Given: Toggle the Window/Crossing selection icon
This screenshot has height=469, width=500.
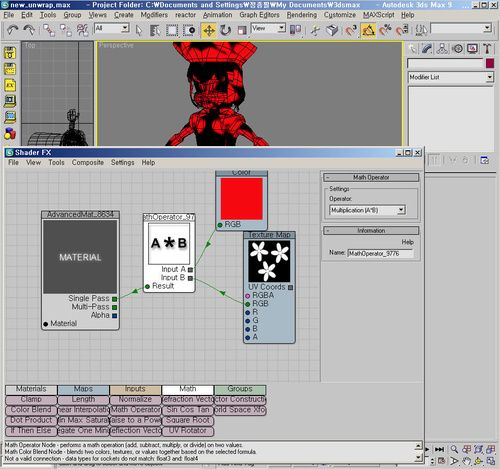Looking at the screenshot, I should (x=189, y=30).
